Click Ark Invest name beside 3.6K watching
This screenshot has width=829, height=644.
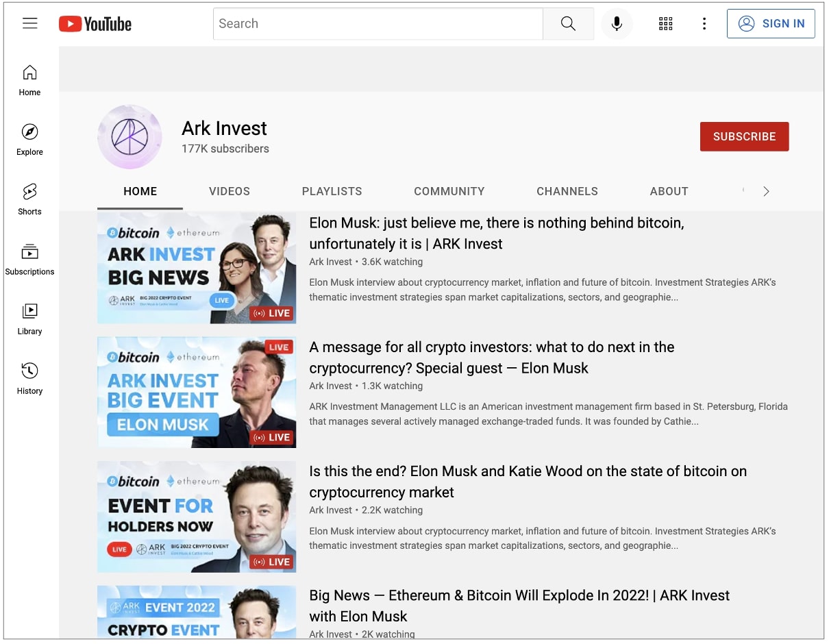point(330,262)
